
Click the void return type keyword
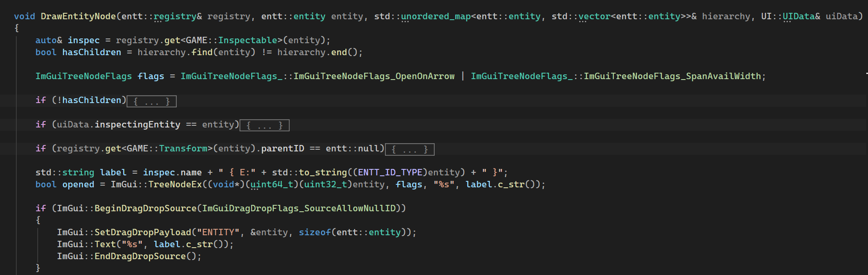[x=24, y=16]
